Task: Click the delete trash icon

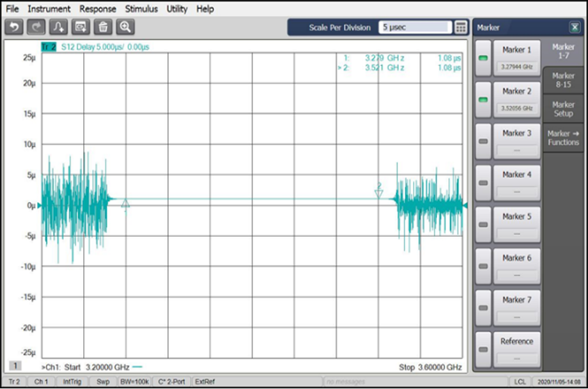Action: 103,27
